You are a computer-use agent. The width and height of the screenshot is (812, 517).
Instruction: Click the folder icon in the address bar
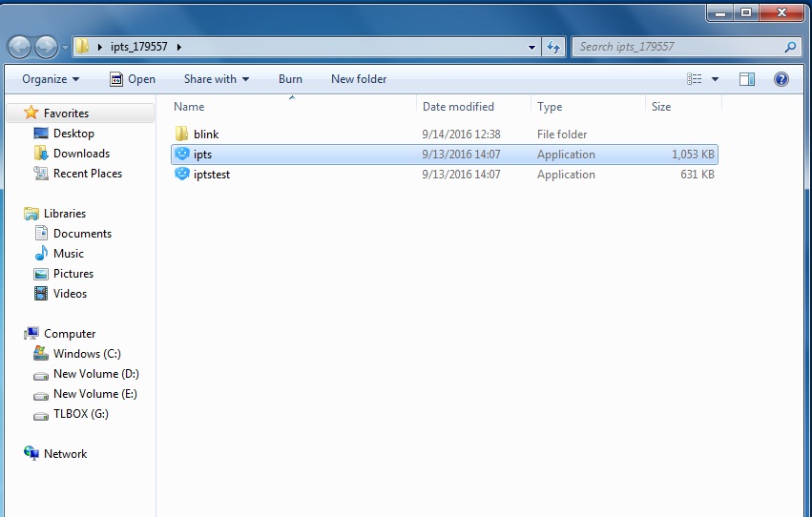[x=82, y=47]
